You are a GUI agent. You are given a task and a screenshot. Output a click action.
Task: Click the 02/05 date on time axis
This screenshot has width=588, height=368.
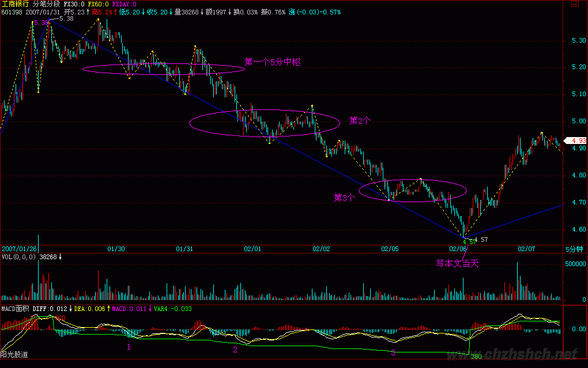390,249
